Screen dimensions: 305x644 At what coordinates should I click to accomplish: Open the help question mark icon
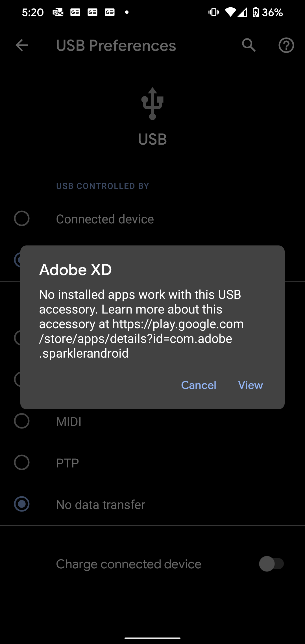(286, 45)
